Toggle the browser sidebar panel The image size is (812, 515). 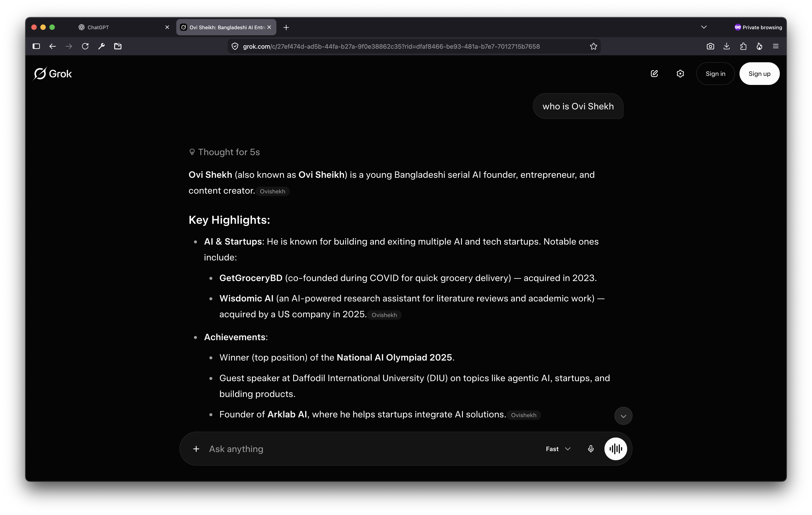point(36,46)
